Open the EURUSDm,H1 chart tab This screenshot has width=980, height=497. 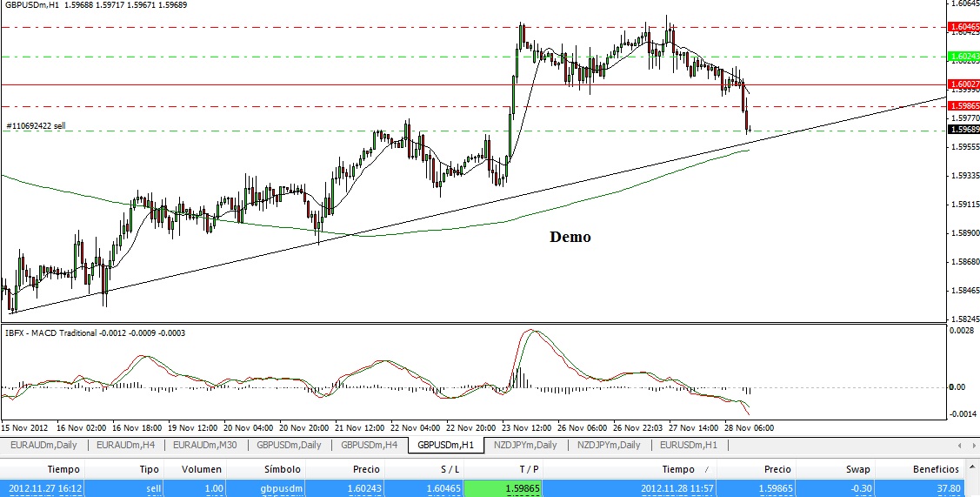(689, 445)
